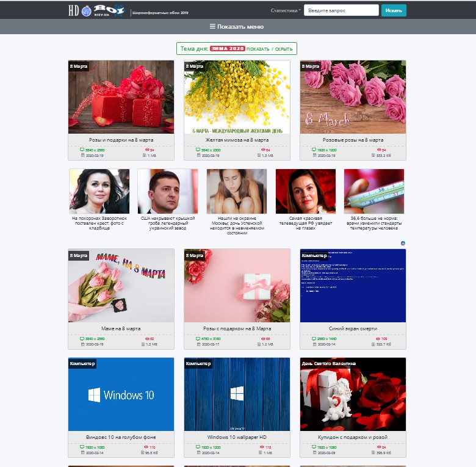The image size is (476, 467).
Task: Open the red roses and gifts wallpaper
Action: [x=121, y=97]
